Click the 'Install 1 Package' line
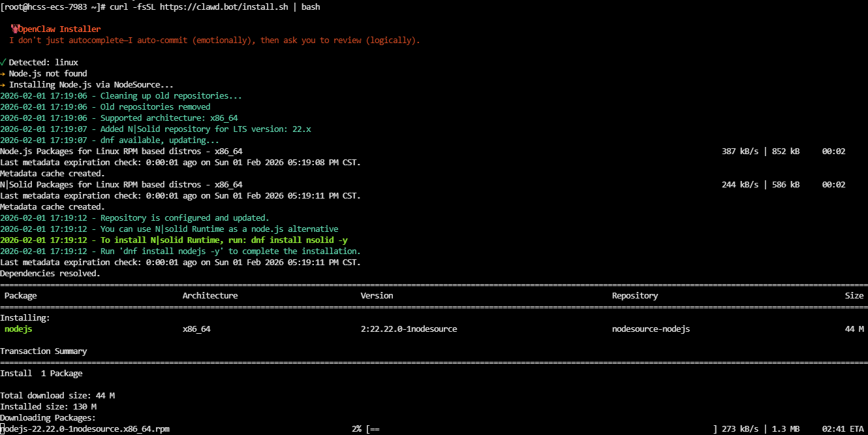 click(41, 374)
